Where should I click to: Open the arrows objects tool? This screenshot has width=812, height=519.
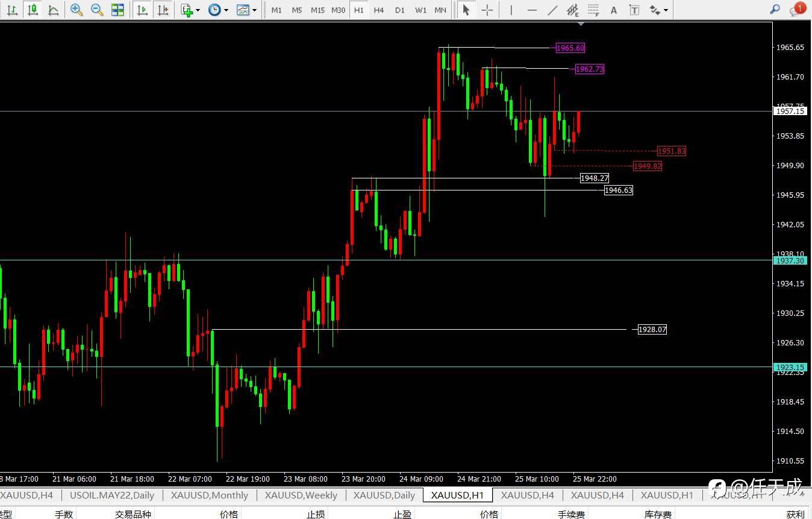pyautogui.click(x=655, y=10)
